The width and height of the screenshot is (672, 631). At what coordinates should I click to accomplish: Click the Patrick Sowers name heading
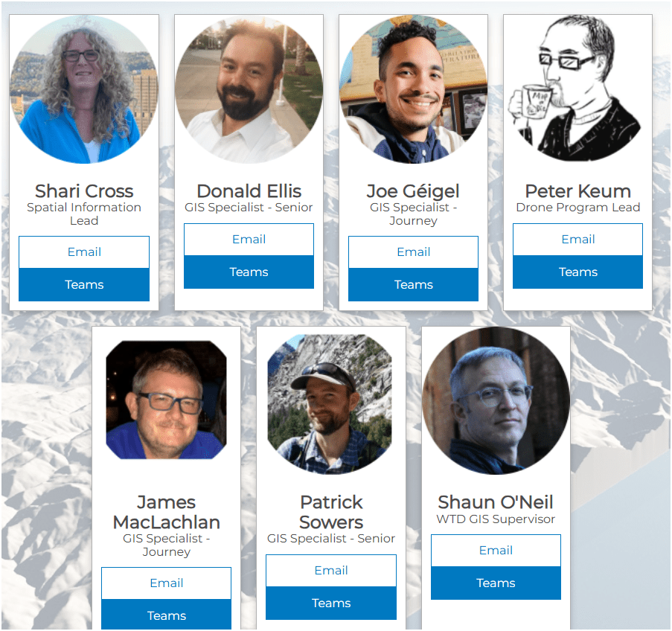tap(331, 512)
